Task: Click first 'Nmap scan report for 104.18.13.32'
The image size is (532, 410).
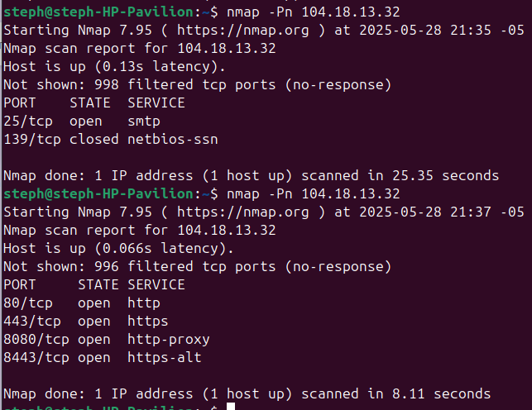Action: click(140, 49)
